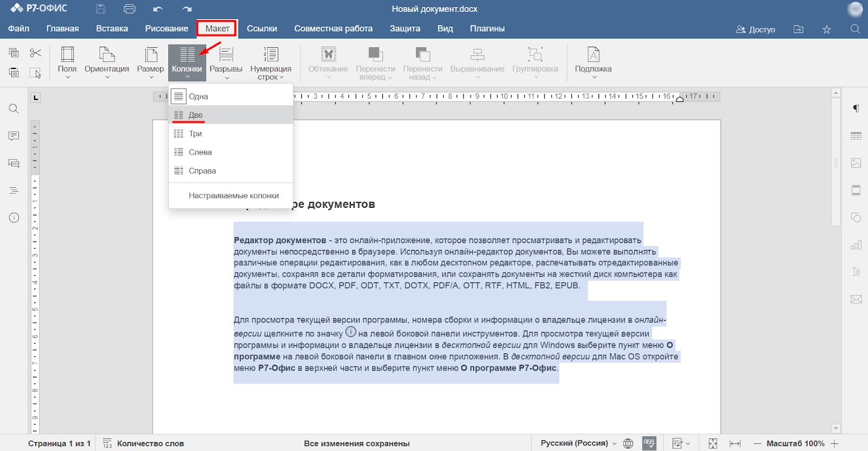
Task: Click the vertical scrollbar thumb
Action: (x=836, y=162)
